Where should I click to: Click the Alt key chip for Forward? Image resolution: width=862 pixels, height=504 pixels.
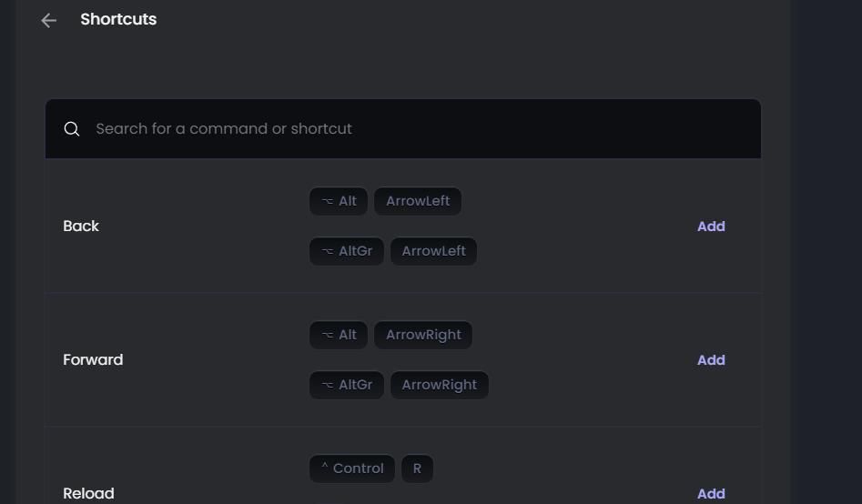pos(339,335)
